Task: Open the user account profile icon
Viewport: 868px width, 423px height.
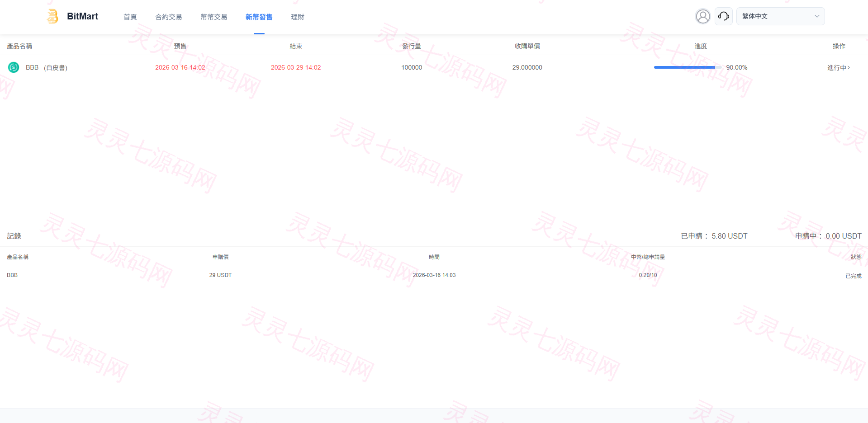Action: click(702, 16)
